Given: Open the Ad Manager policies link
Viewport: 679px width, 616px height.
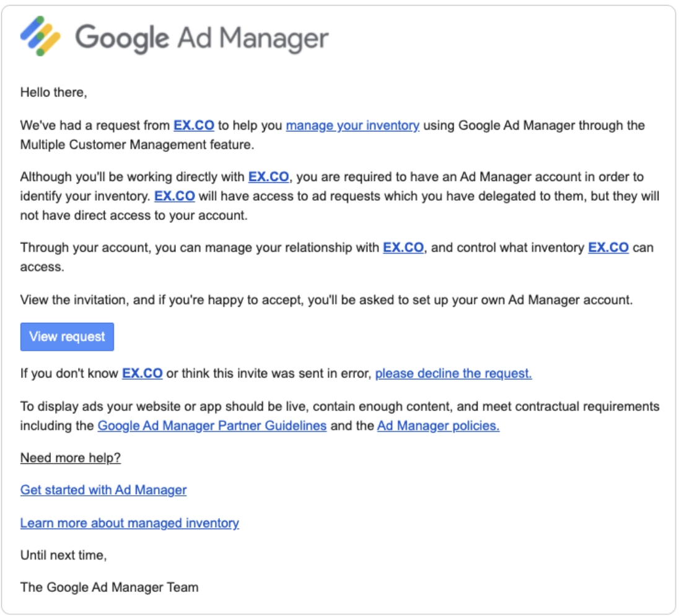Looking at the screenshot, I should point(438,426).
